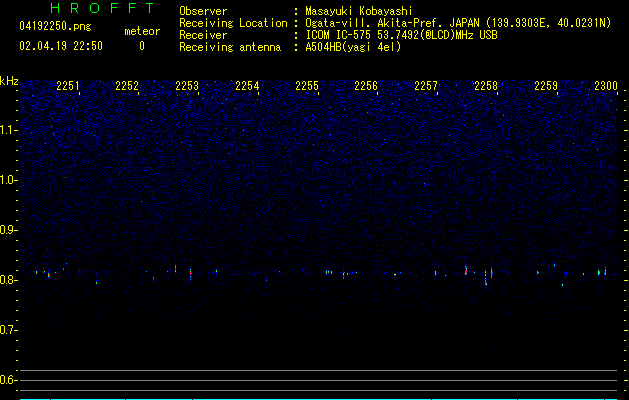629x400 pixels.
Task: Click the 2253 time axis marker
Action: (187, 86)
